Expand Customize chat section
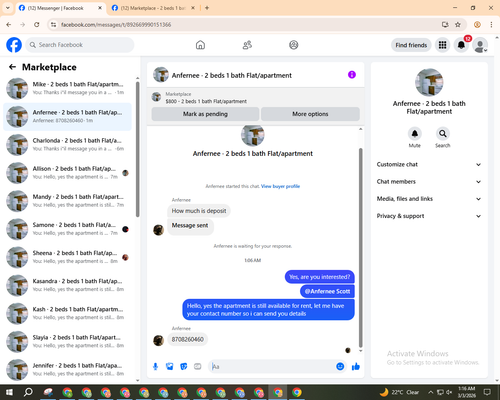 [429, 164]
